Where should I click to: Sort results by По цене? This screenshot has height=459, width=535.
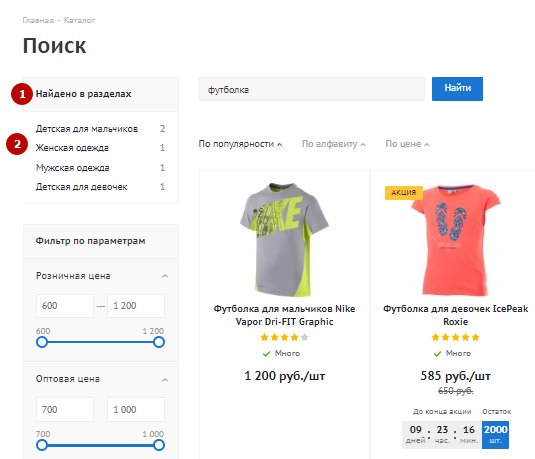tap(407, 144)
